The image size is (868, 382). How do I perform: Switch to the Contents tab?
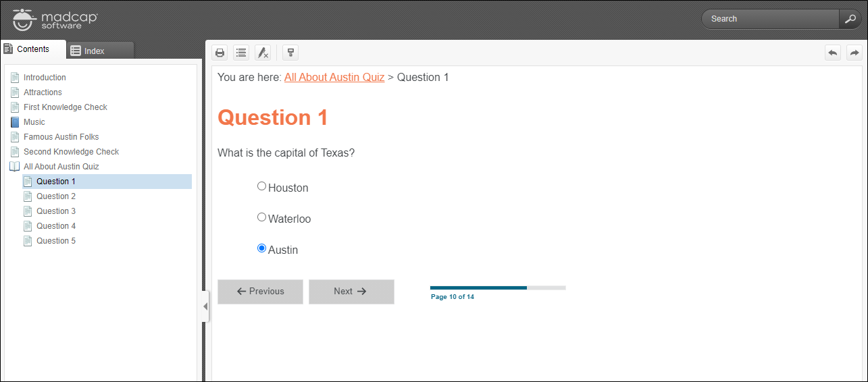33,49
